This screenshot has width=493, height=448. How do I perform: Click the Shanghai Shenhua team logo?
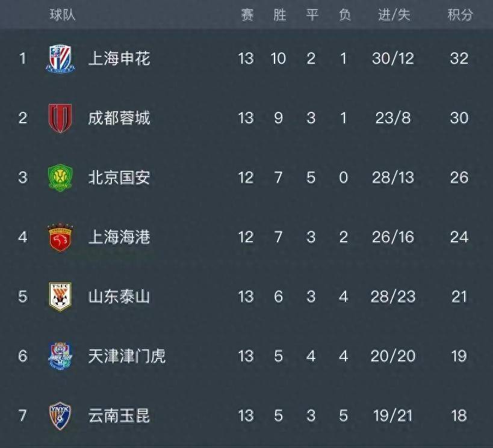coord(60,58)
